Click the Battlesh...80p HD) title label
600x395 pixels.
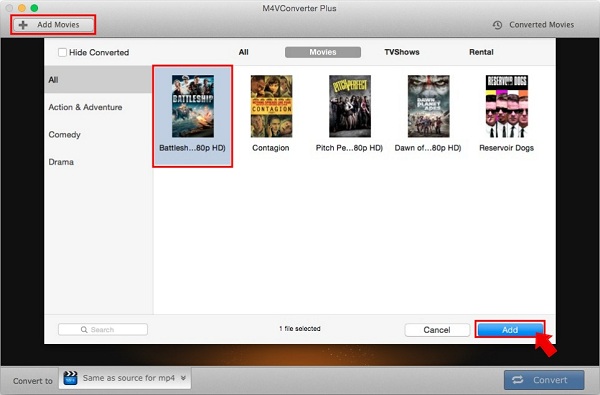tap(192, 148)
